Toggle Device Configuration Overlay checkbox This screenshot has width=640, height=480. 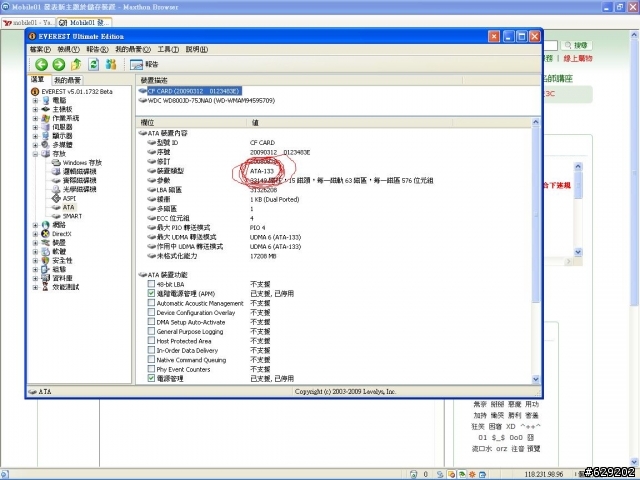[151, 312]
